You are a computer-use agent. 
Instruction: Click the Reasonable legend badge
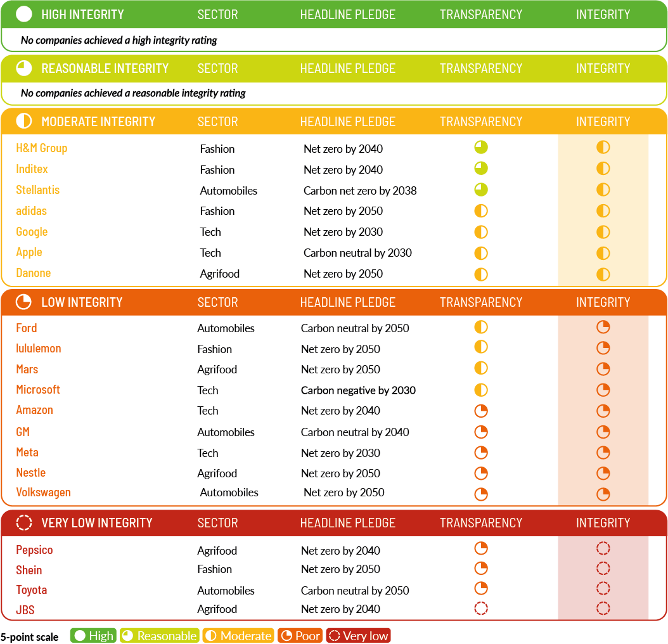pos(159,636)
